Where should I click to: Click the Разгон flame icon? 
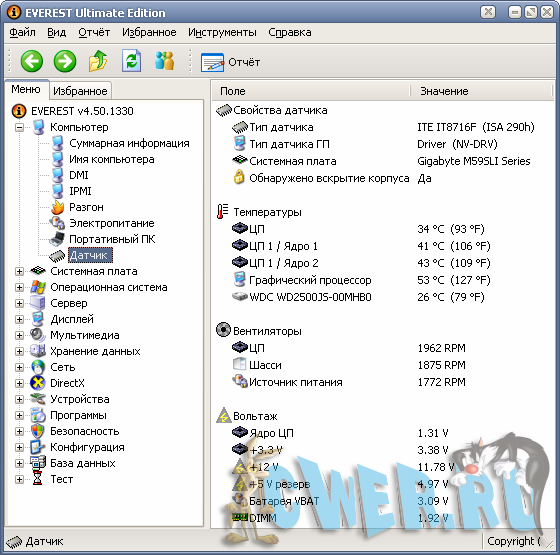[57, 207]
